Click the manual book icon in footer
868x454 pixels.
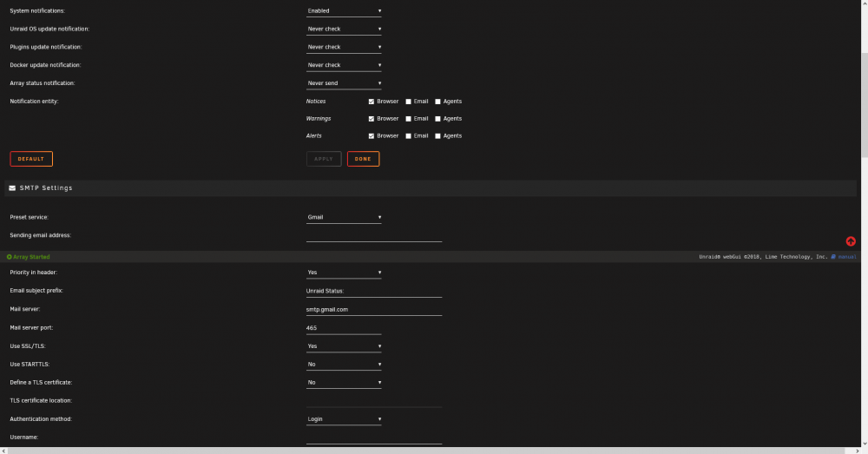tap(833, 257)
